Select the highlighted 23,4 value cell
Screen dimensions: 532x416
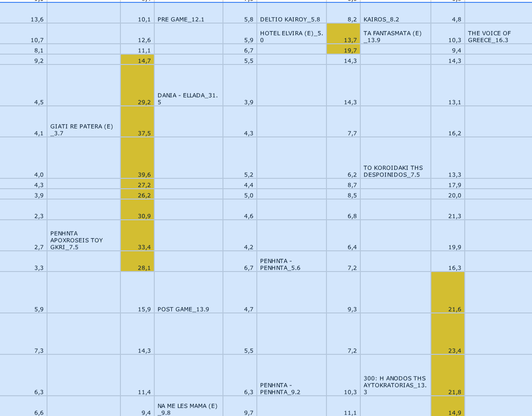447,334
